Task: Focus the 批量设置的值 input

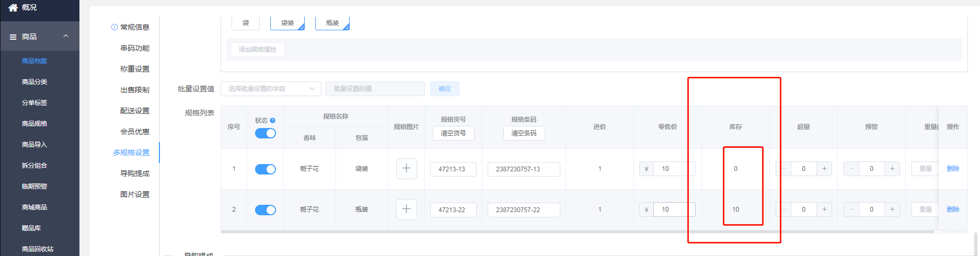Action: pos(375,89)
